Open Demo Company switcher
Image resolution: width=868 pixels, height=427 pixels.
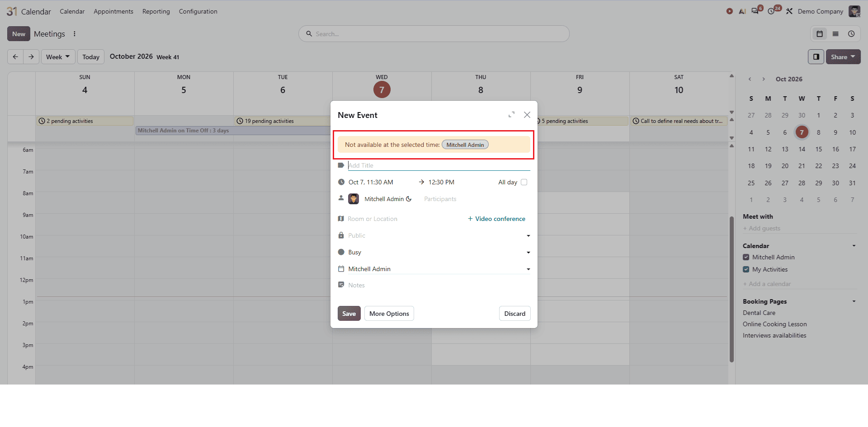coord(821,11)
